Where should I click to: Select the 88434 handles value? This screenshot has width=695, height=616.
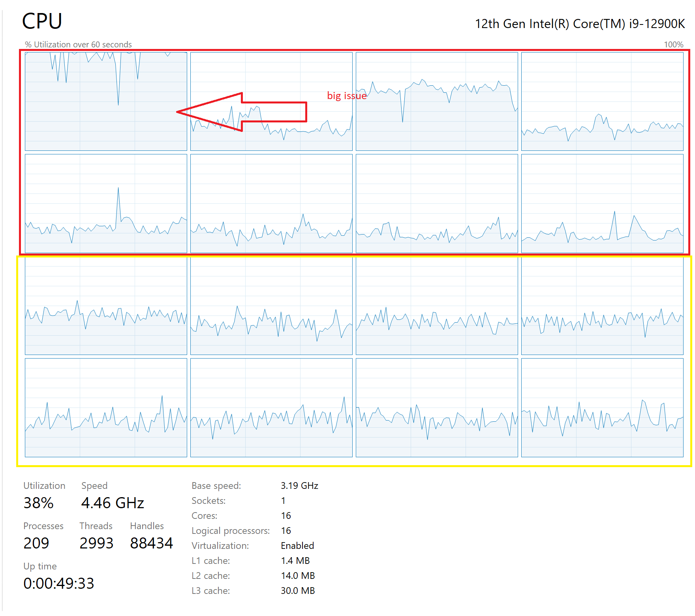pyautogui.click(x=151, y=543)
